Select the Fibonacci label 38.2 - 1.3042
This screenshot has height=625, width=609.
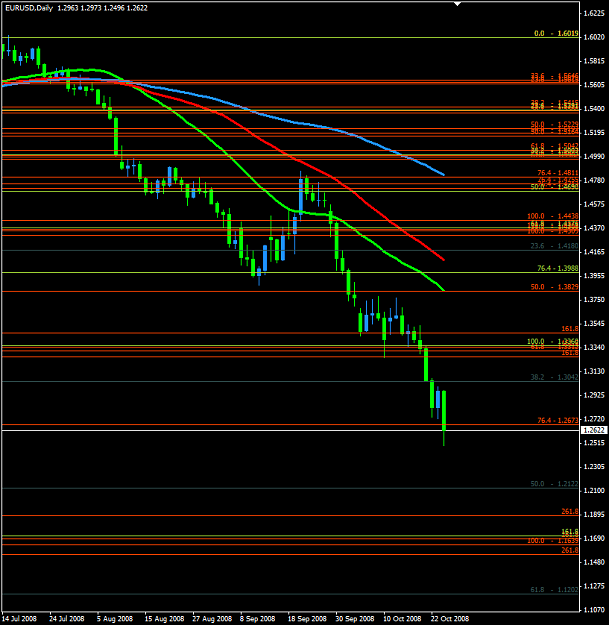(x=554, y=377)
